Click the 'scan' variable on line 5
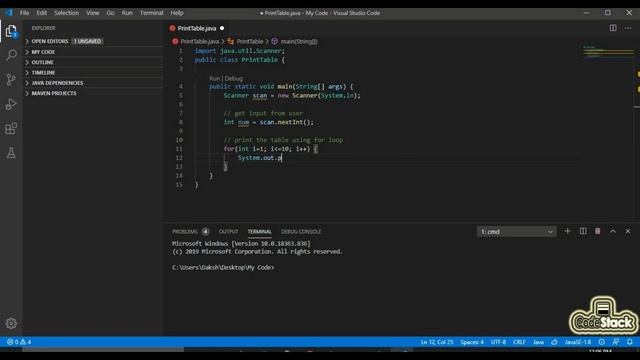Viewport: 640px width, 360px height. [x=260, y=96]
